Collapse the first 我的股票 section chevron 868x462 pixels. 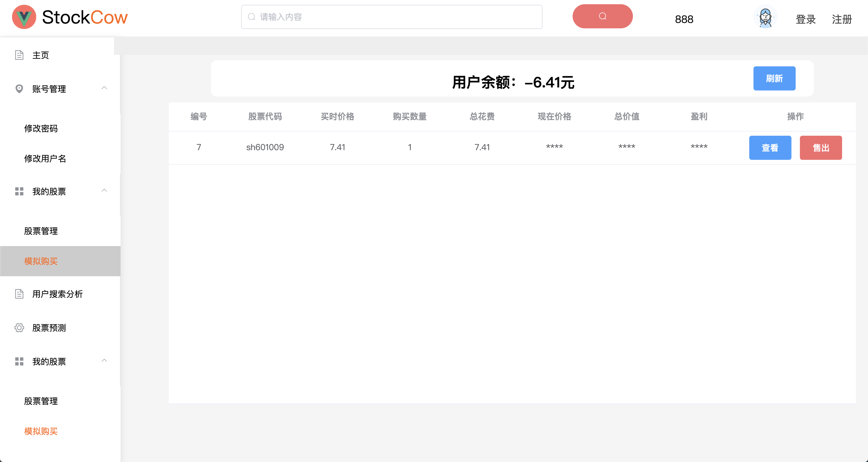[105, 191]
